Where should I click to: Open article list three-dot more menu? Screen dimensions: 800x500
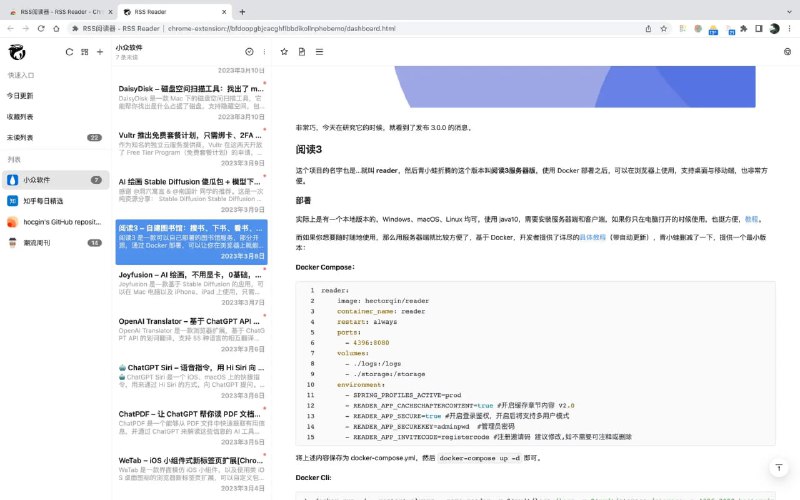pos(265,52)
